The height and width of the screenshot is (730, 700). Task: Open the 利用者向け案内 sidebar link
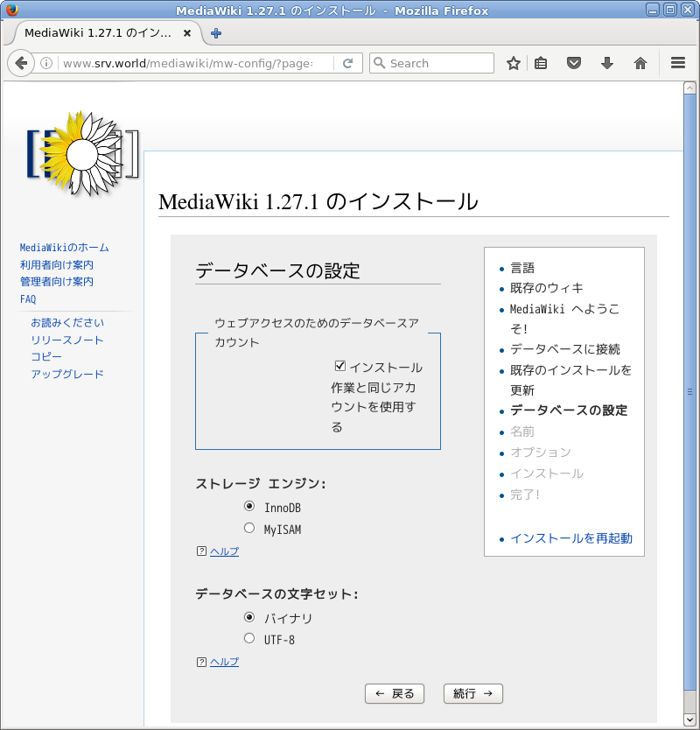(x=57, y=265)
